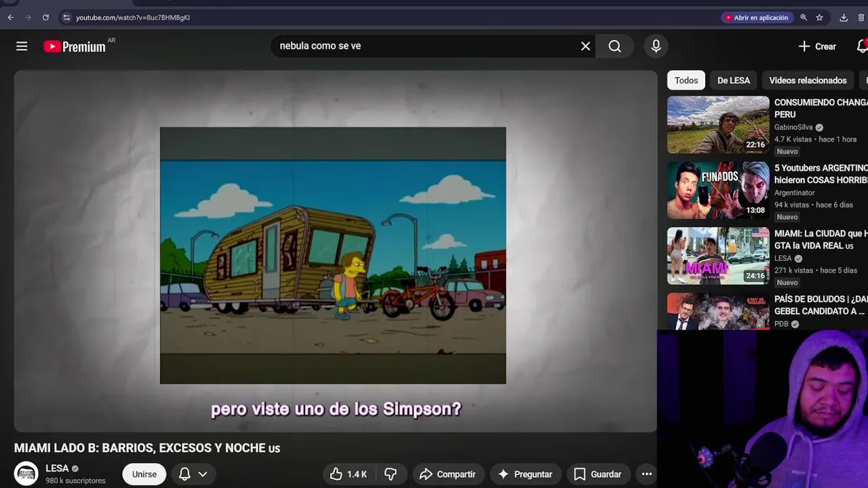Open the browser zoom magnifier icon

(x=804, y=18)
